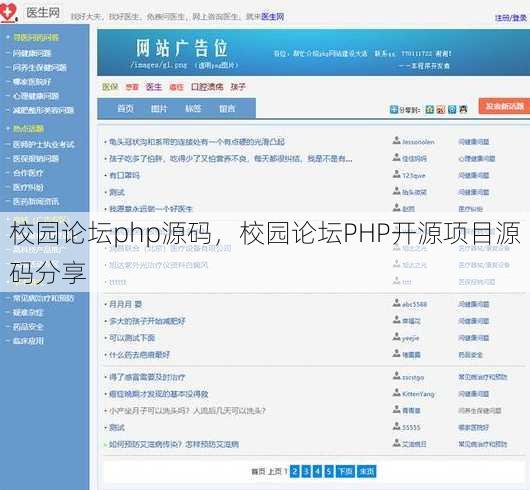Click the user icon next to abc5588

click(396, 303)
